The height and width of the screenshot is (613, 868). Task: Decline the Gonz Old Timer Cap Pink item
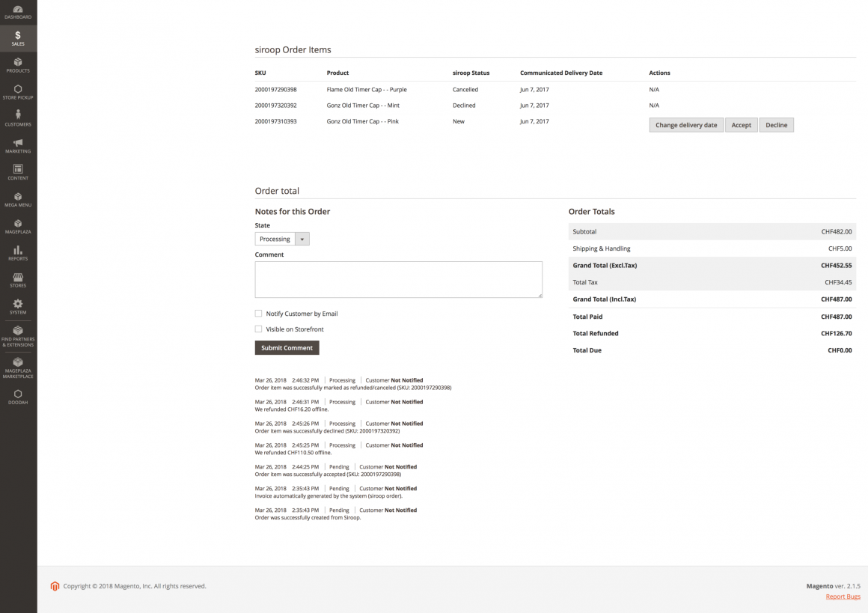coord(776,125)
